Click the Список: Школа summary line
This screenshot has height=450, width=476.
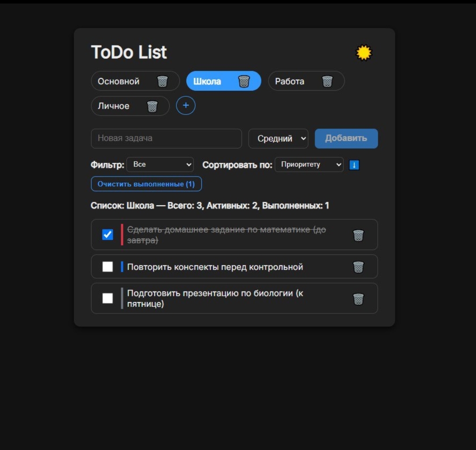coord(210,206)
